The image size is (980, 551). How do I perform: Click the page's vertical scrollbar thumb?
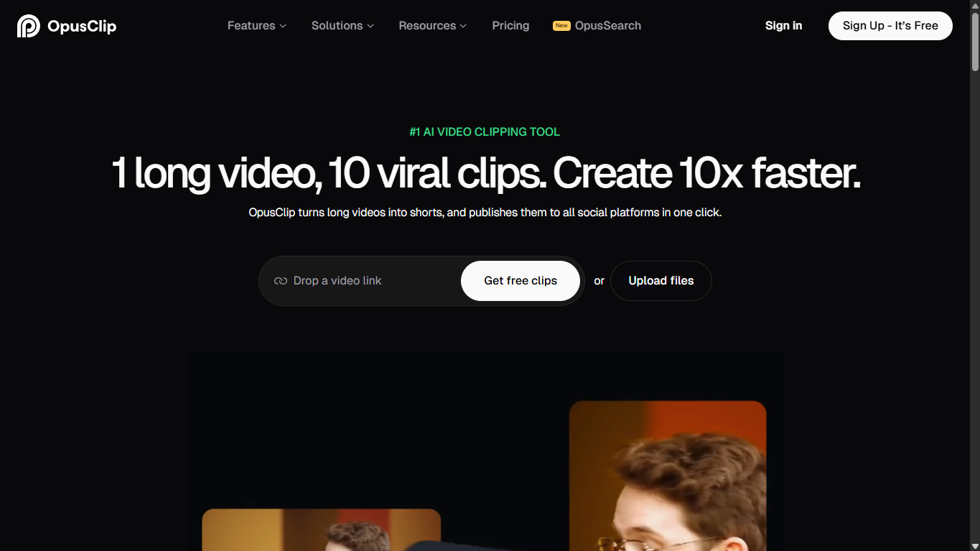pyautogui.click(x=974, y=43)
